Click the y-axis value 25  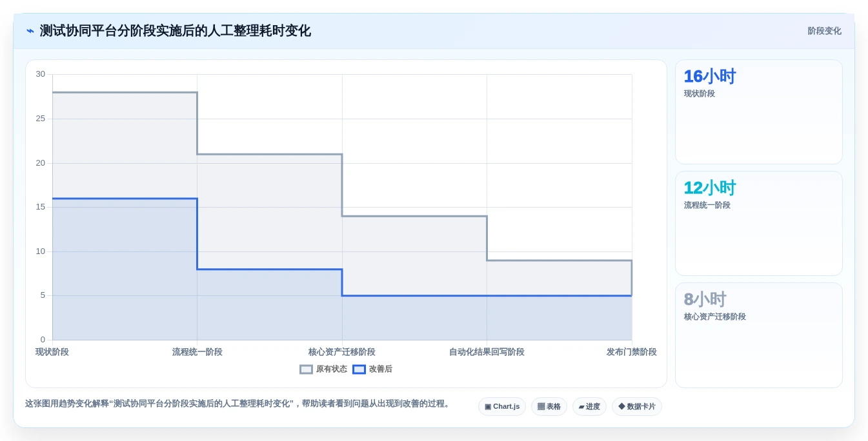pos(41,119)
